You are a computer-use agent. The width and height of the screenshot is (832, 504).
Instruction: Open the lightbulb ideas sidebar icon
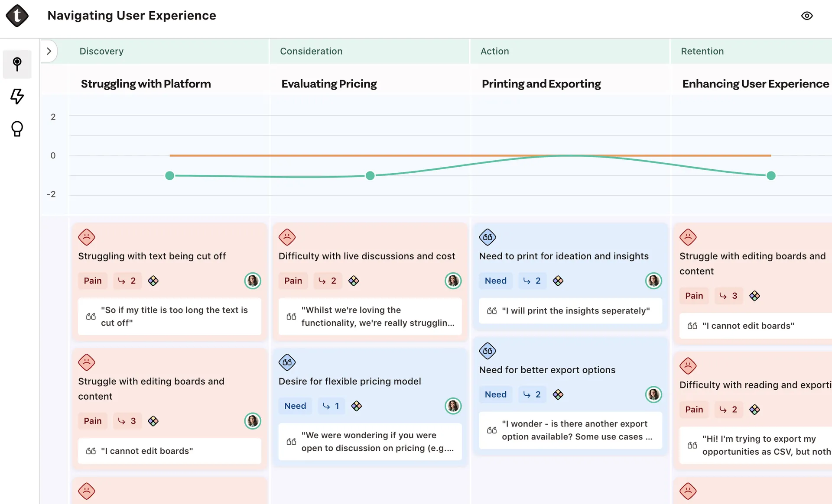[17, 129]
